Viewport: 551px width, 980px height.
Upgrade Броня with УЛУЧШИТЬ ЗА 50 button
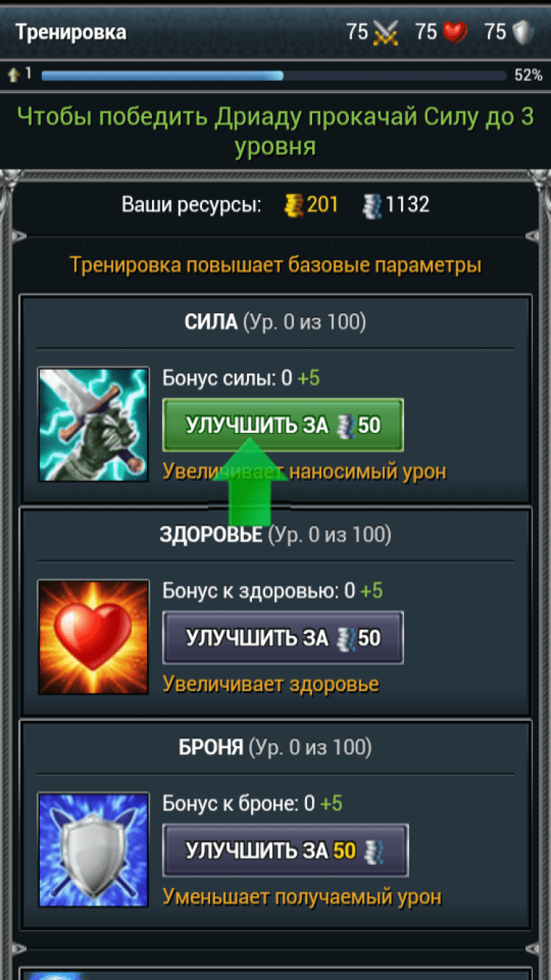[285, 851]
